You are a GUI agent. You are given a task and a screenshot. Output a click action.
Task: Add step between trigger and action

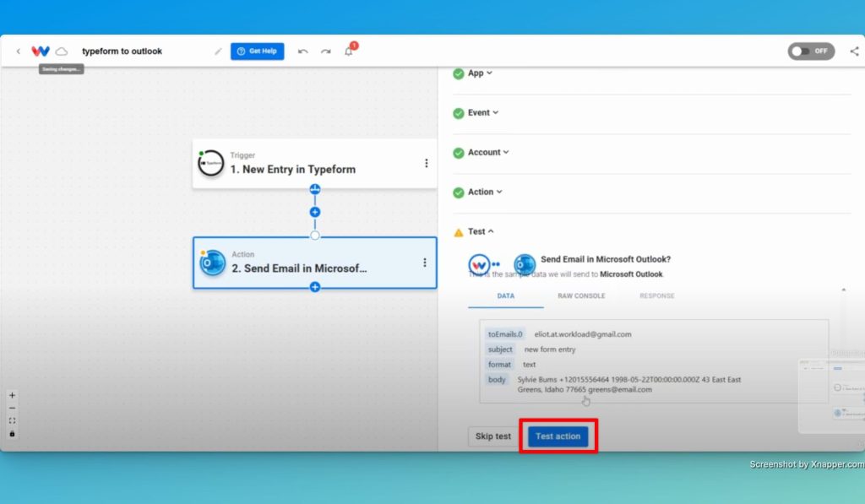pos(315,212)
